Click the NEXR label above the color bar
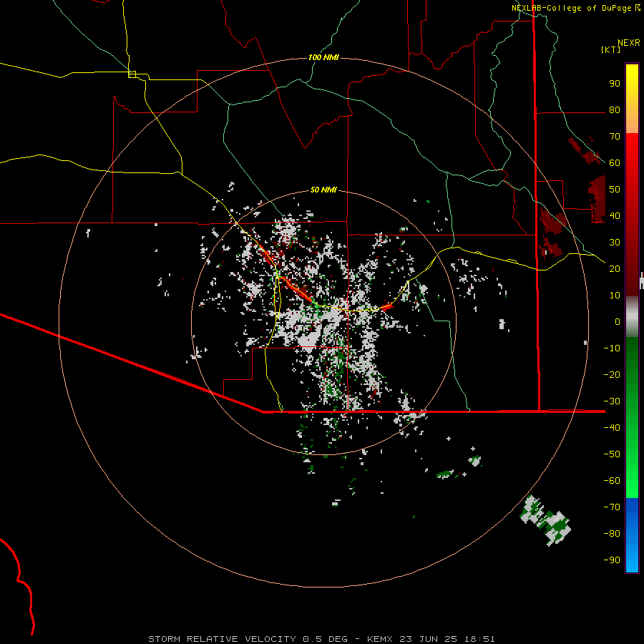Image resolution: width=644 pixels, height=644 pixels. (x=629, y=43)
